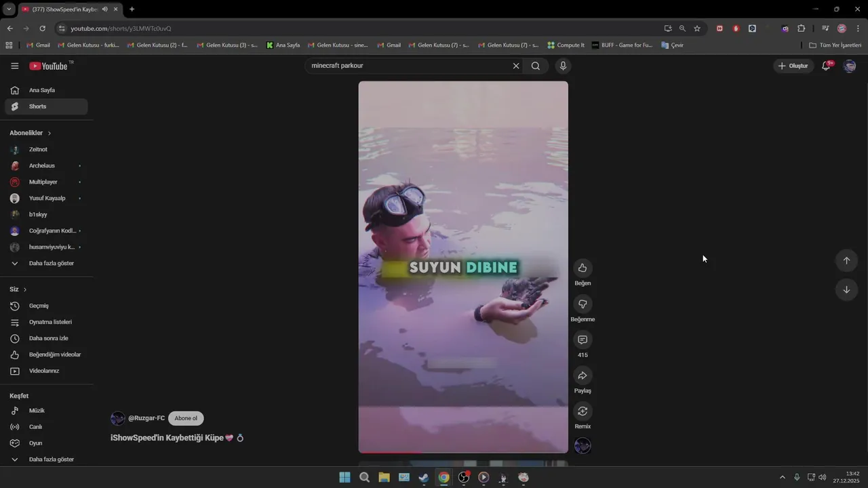Open the tab search dropdown
Image resolution: width=868 pixels, height=488 pixels.
pyautogui.click(x=9, y=9)
